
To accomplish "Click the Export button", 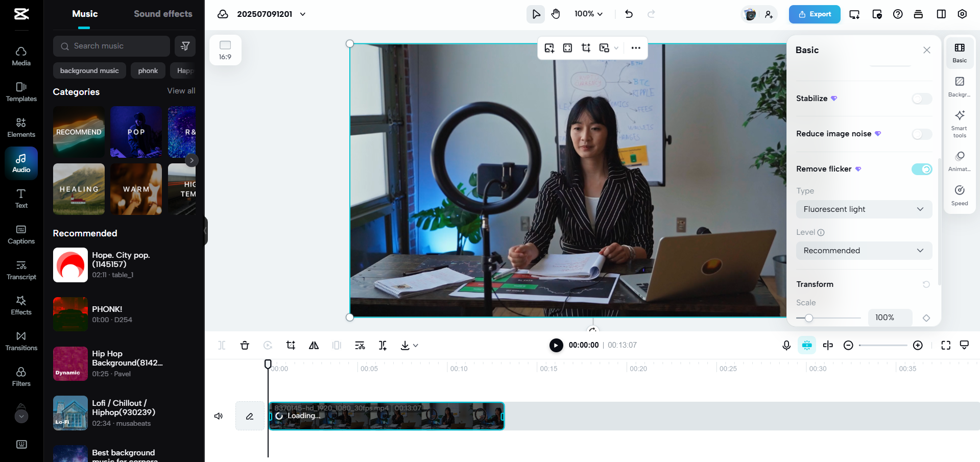I will coord(815,14).
